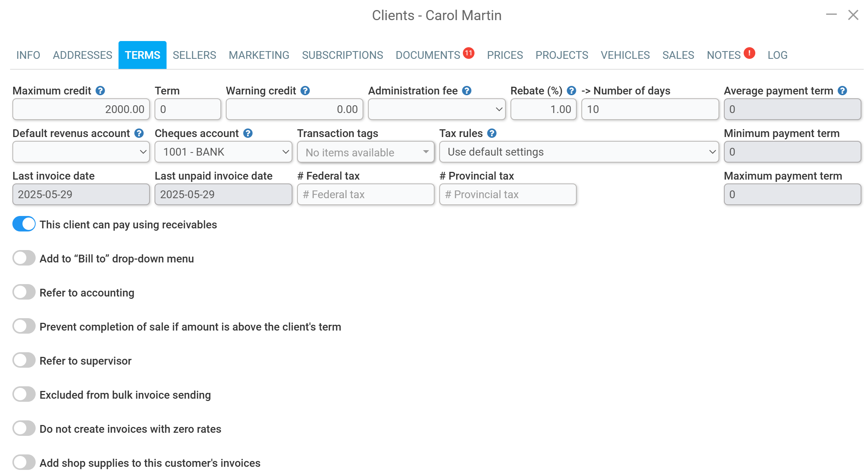Viewport: 868px width, 473px height.
Task: Click Cheques account help icon
Action: tap(248, 133)
